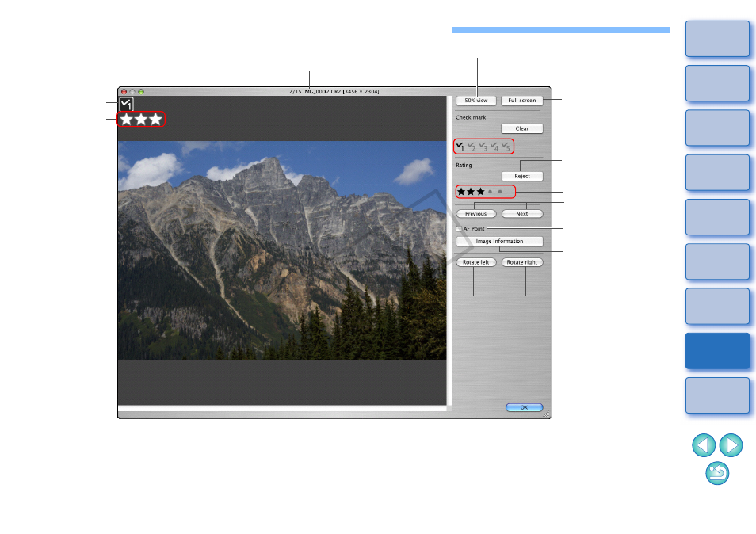Screen dimensions: 756x534
Task: Click the 'Rating' section label
Action: pos(464,166)
